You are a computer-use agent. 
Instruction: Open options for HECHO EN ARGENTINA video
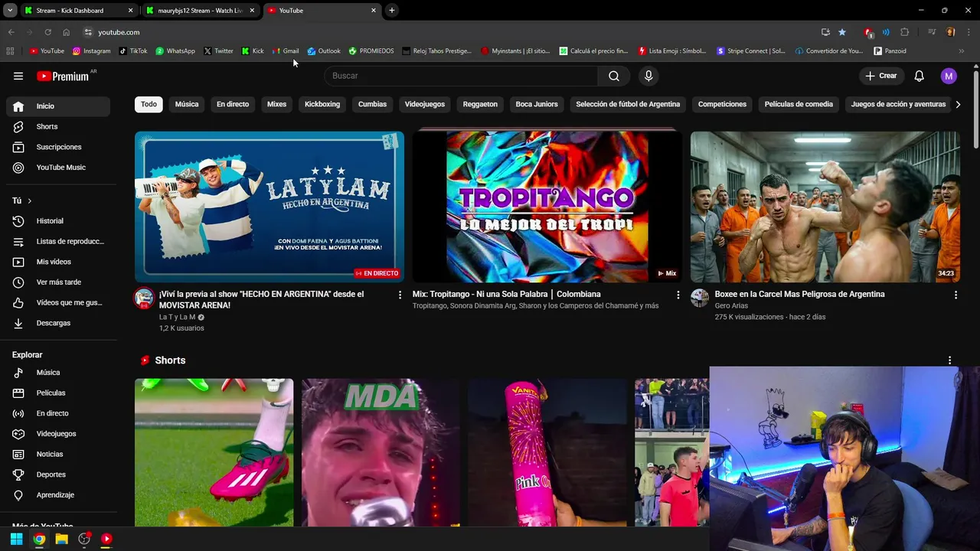coord(400,295)
